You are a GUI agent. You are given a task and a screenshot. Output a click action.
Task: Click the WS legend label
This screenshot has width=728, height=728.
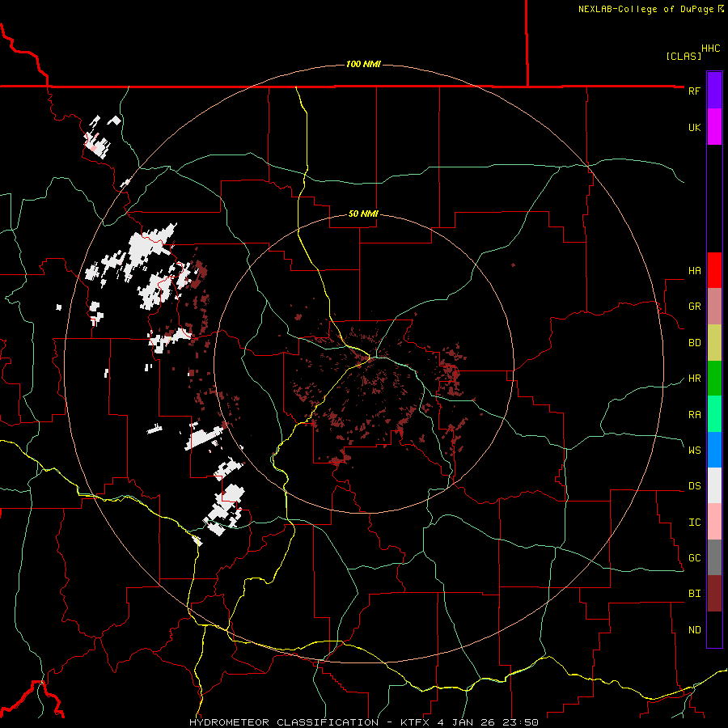coord(694,451)
